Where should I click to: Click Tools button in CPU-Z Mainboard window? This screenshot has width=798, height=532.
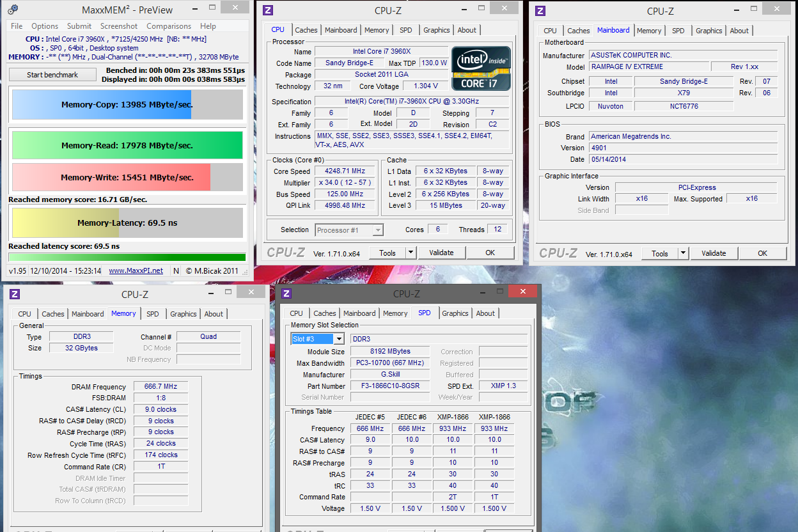tap(660, 253)
